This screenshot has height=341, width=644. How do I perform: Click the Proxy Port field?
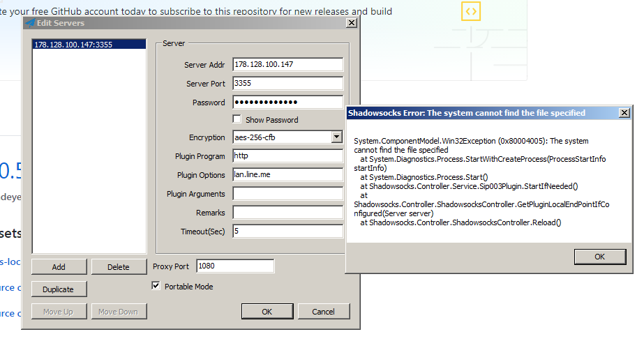235,266
